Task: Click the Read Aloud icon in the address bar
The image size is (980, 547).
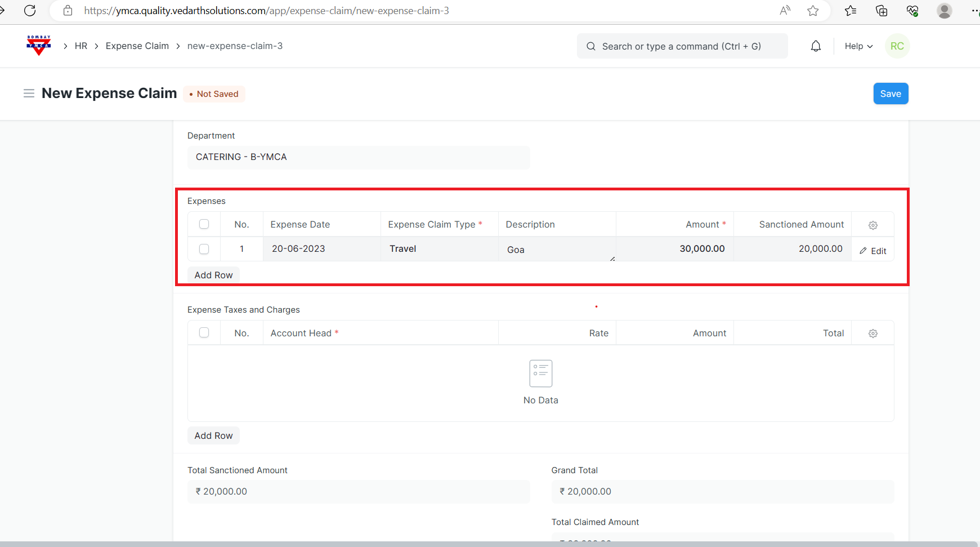Action: coord(785,11)
